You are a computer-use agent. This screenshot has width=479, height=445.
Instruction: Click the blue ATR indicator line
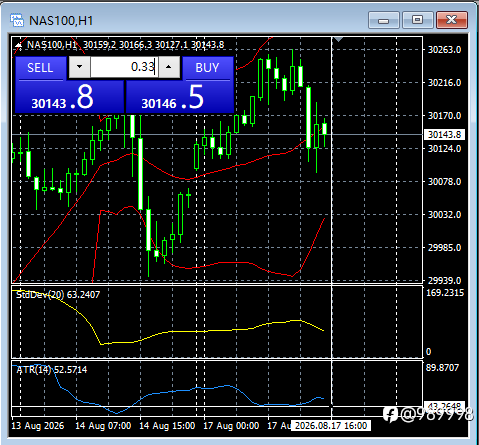click(x=167, y=392)
